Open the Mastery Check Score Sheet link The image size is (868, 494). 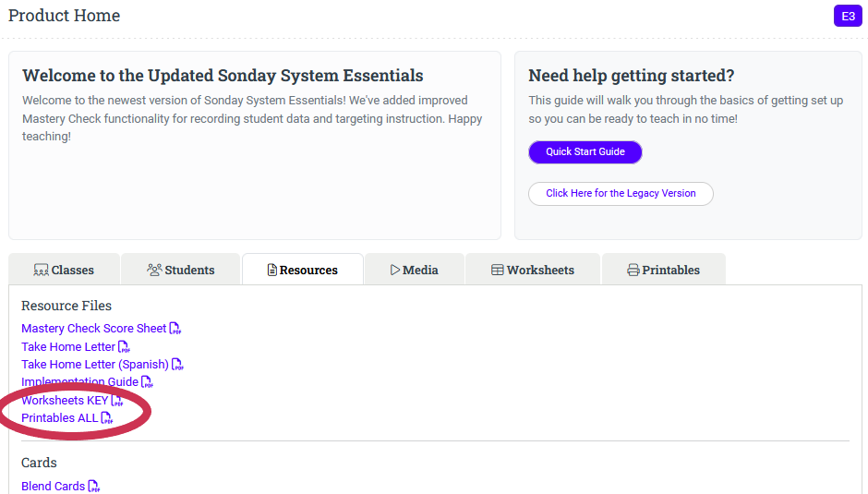tap(93, 329)
